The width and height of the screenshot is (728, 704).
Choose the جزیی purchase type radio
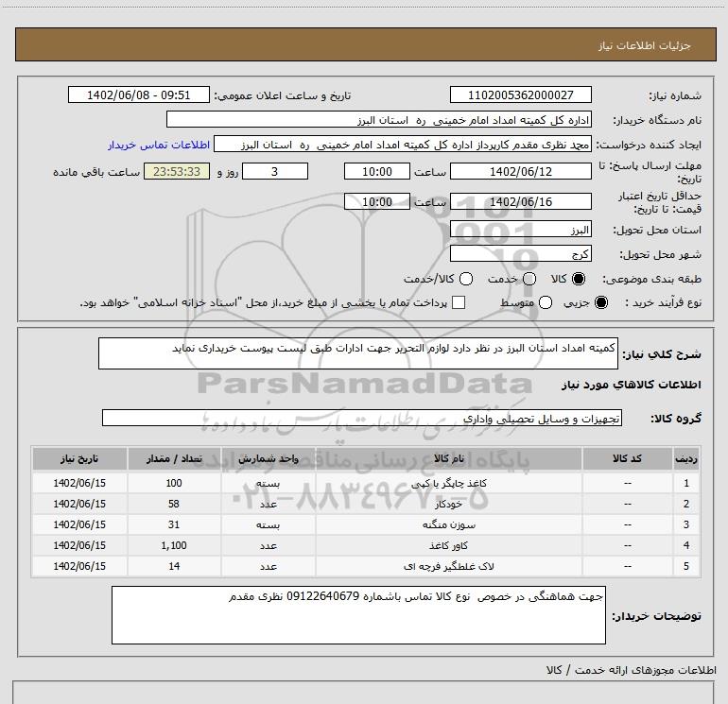point(600,302)
